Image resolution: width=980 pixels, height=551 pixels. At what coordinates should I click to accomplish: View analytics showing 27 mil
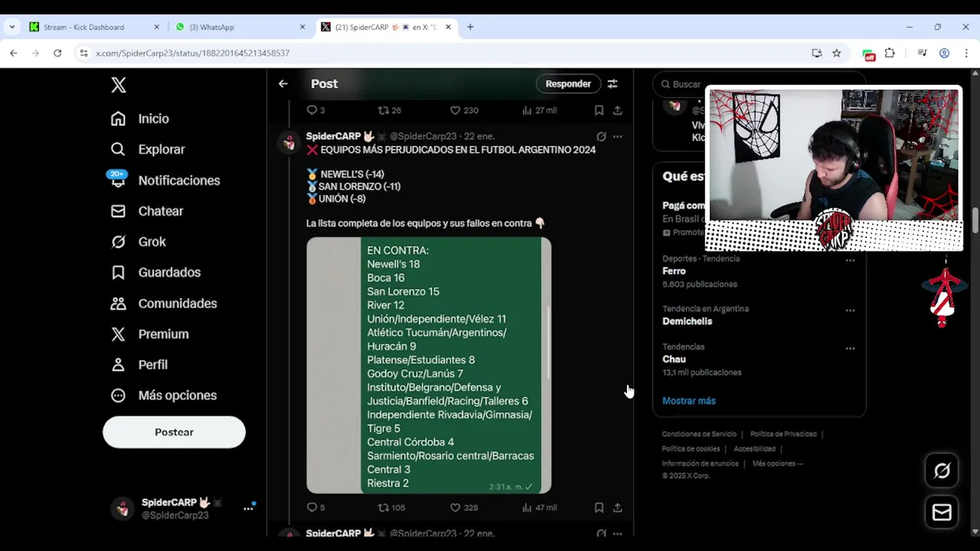coord(539,110)
